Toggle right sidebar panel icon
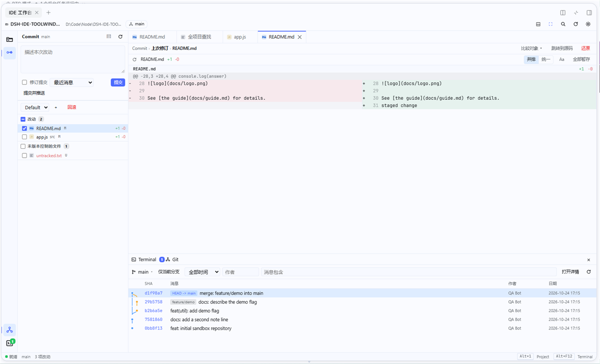The image size is (600, 364). [x=589, y=12]
